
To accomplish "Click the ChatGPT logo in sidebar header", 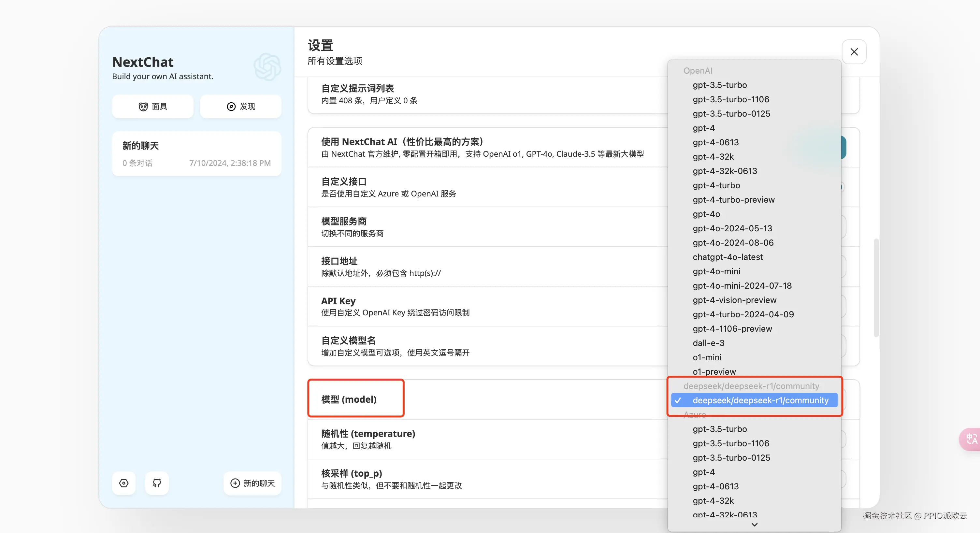I will (267, 67).
